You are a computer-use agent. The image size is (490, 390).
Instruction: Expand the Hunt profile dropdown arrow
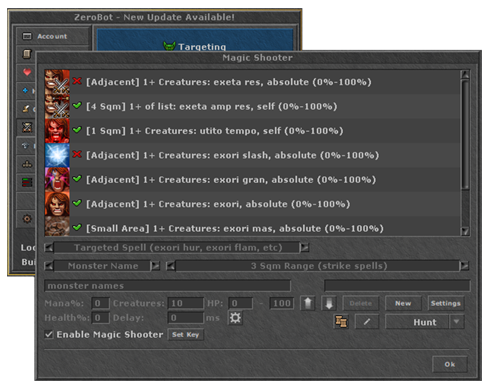[x=456, y=322]
